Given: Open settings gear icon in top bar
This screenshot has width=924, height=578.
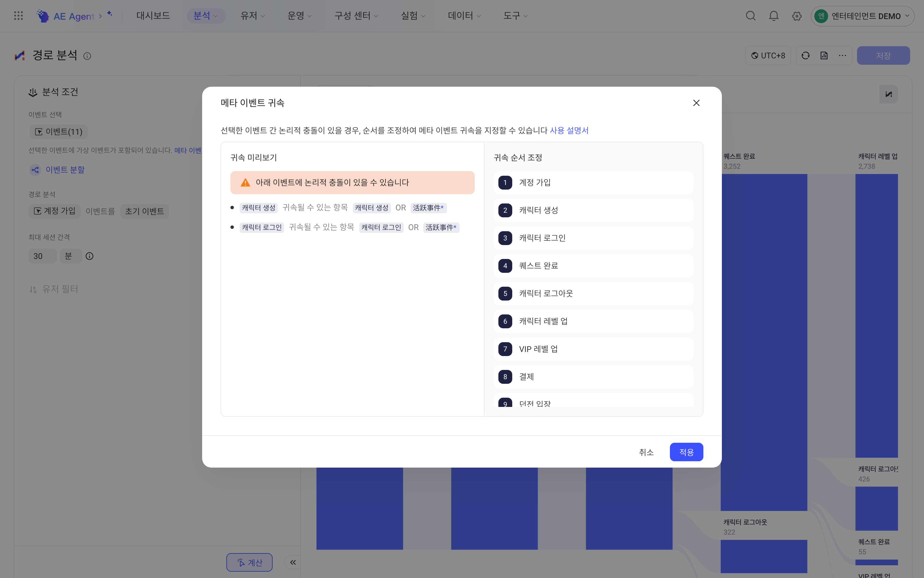Looking at the screenshot, I should point(797,16).
